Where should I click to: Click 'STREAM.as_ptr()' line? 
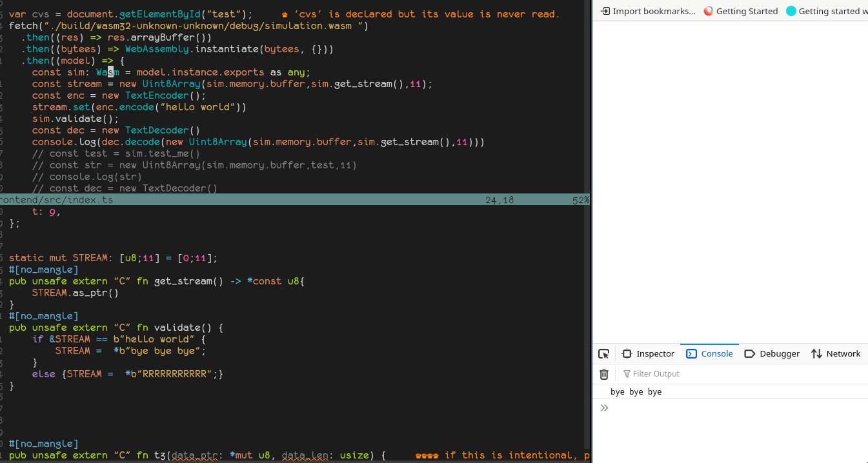[76, 293]
